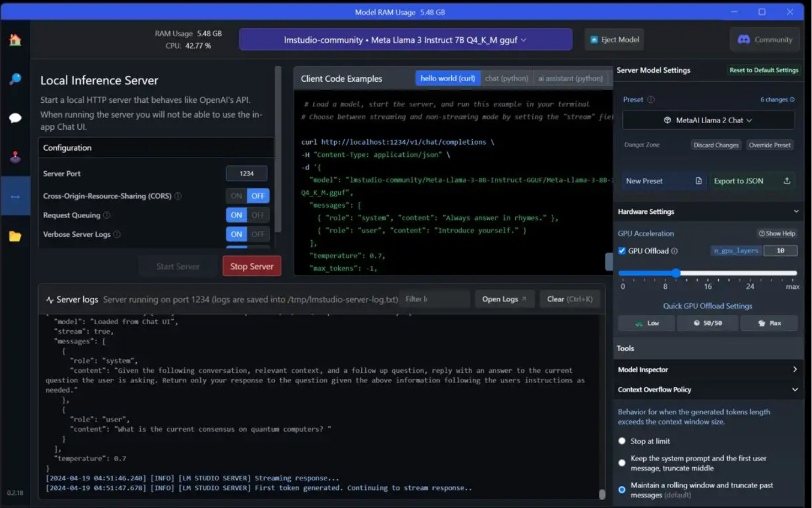Turn Verbose Server Logs OFF
The image size is (812, 508).
[x=258, y=235]
